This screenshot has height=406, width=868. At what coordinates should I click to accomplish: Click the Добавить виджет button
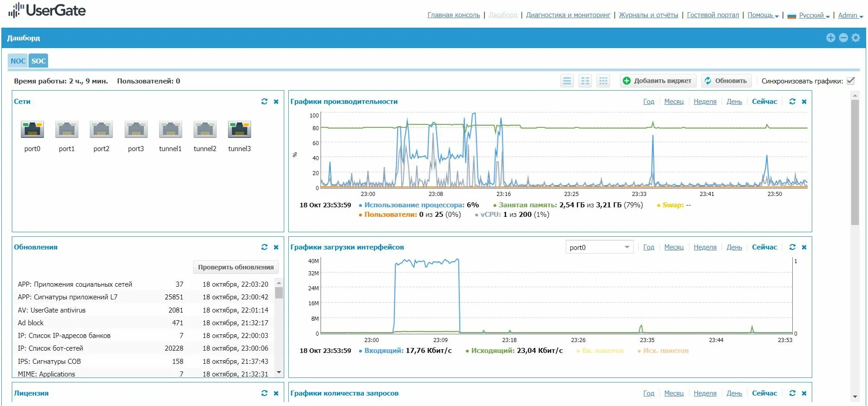[x=658, y=81]
